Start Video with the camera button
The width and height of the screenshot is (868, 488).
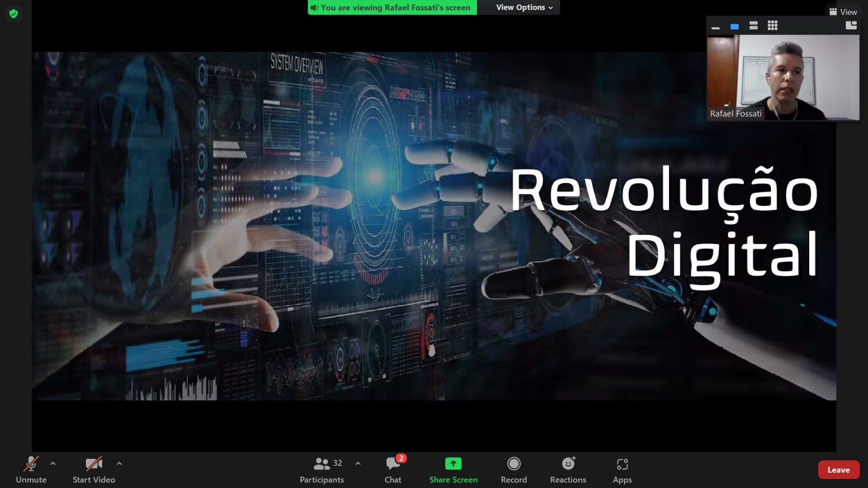coord(94,469)
